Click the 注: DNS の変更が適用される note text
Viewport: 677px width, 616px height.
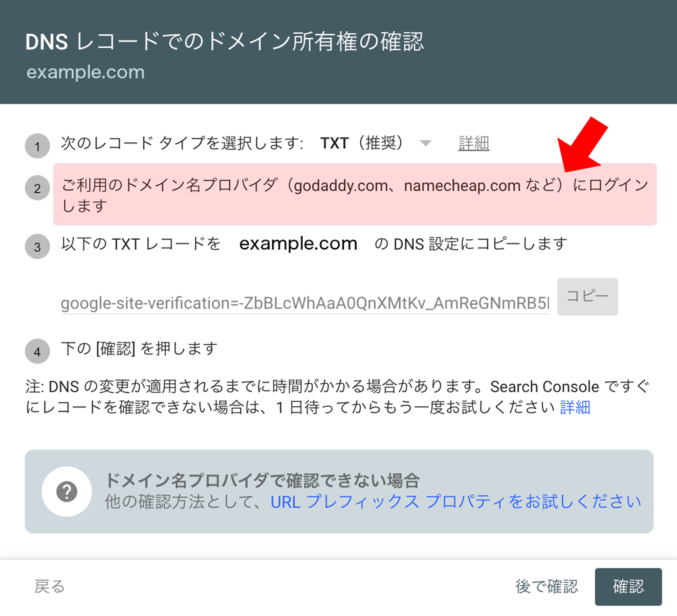tap(337, 397)
